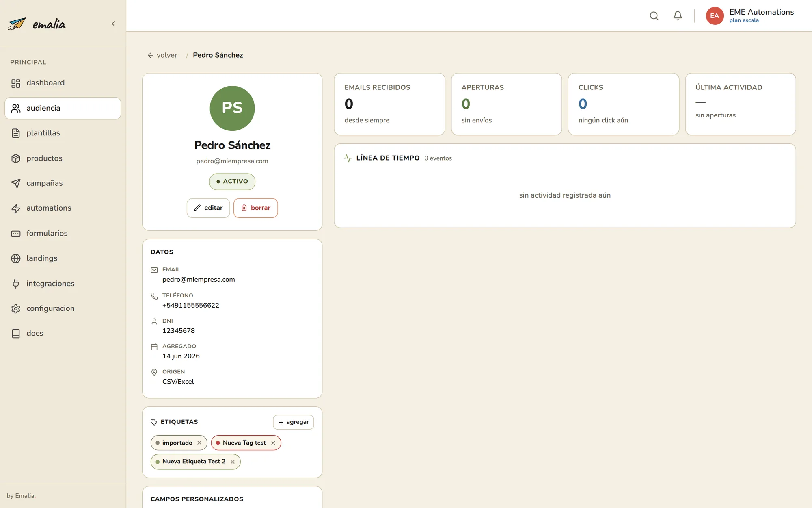The width and height of the screenshot is (812, 508).
Task: Edit contact with editar button
Action: click(208, 208)
